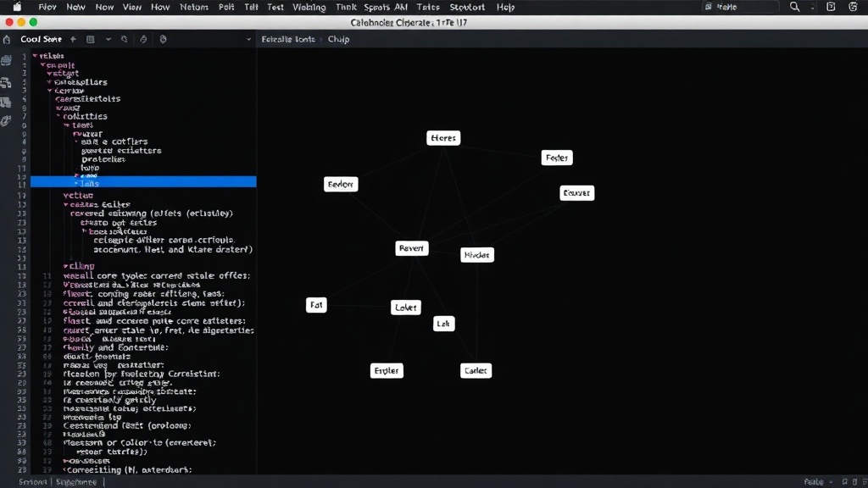
Task: Select the Eedorr graph node
Action: pyautogui.click(x=341, y=184)
